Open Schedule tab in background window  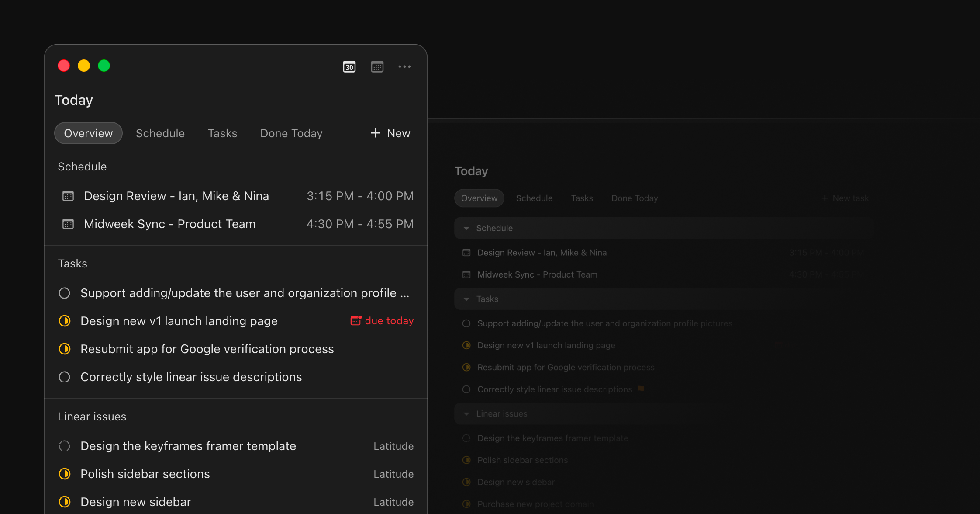coord(534,198)
